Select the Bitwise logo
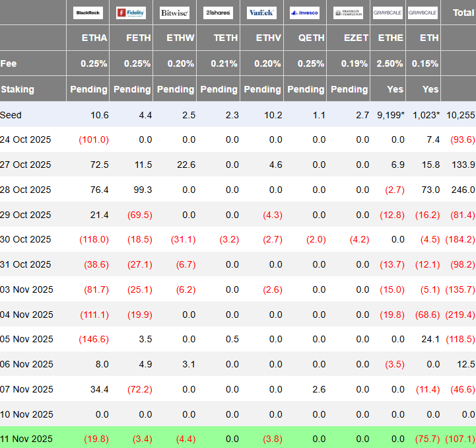 [x=174, y=13]
